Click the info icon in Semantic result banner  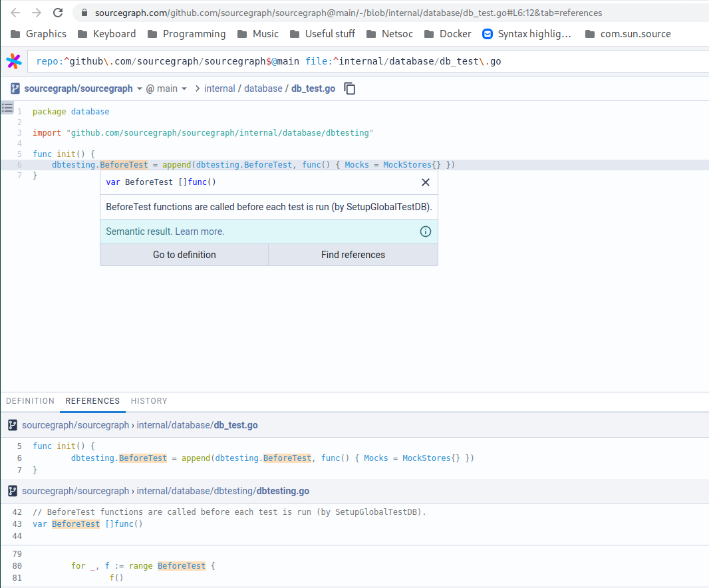pos(426,231)
